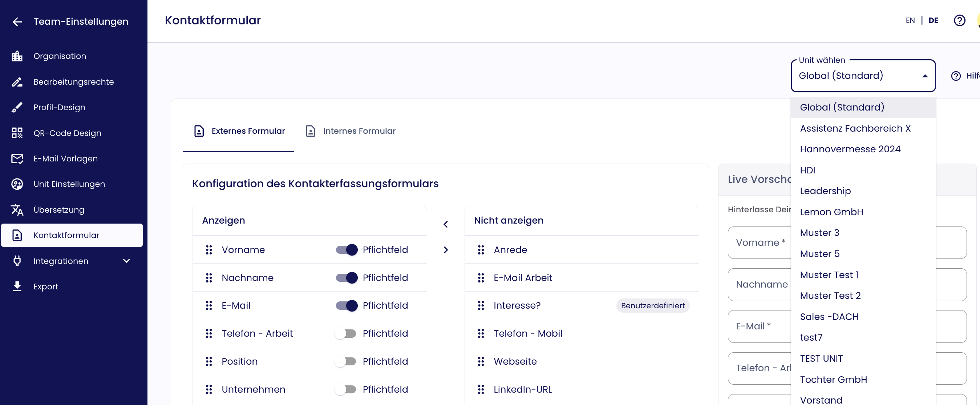Collapse the Unit wählen dropdown arrow
Image resolution: width=980 pixels, height=405 pixels.
(925, 76)
